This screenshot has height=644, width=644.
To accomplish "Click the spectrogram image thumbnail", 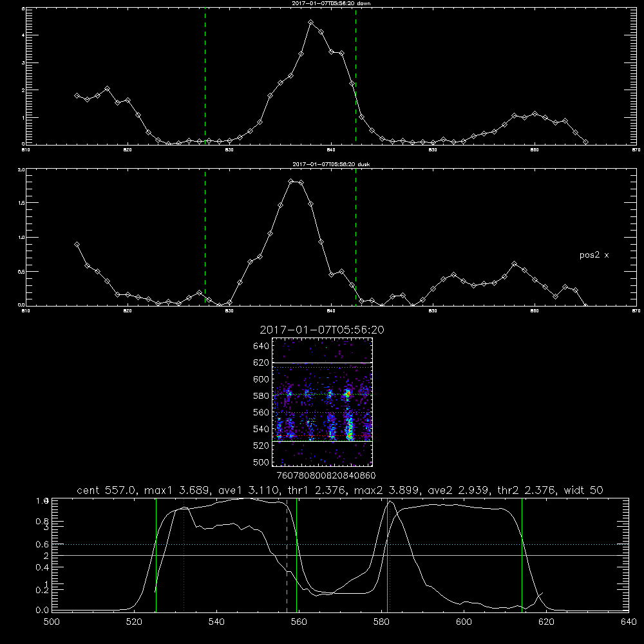I will (322, 402).
